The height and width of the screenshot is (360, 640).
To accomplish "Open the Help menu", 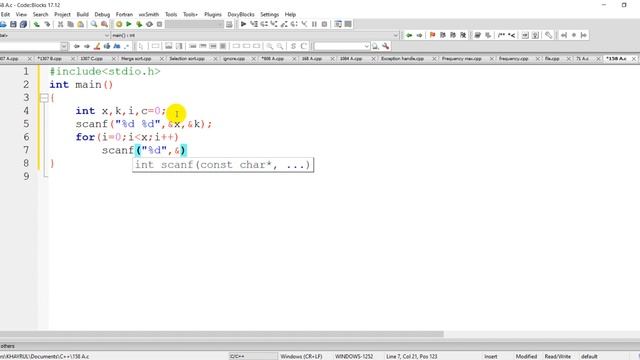I will [290, 14].
